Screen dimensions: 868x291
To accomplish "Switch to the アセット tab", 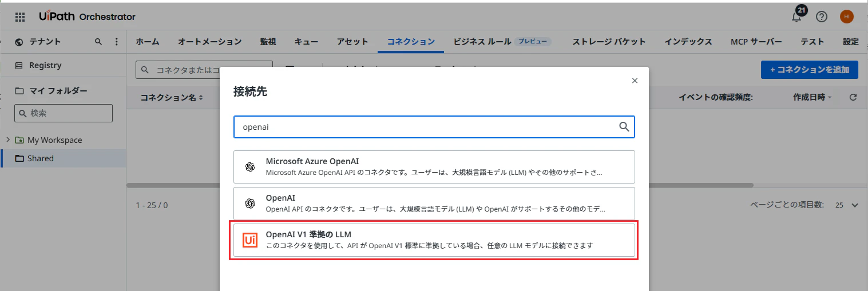I will (x=352, y=42).
